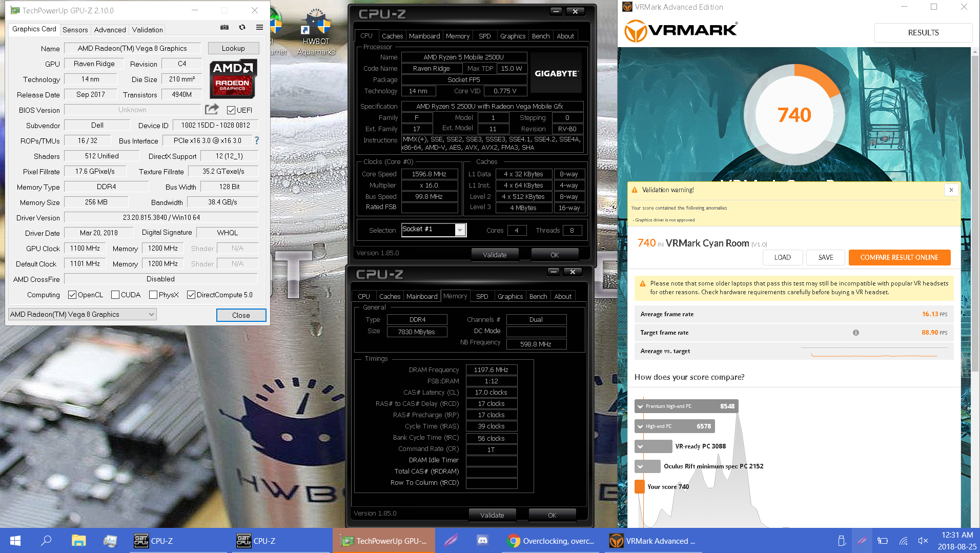Click the VRMark LOAD button
This screenshot has height=553, width=980.
pos(782,257)
